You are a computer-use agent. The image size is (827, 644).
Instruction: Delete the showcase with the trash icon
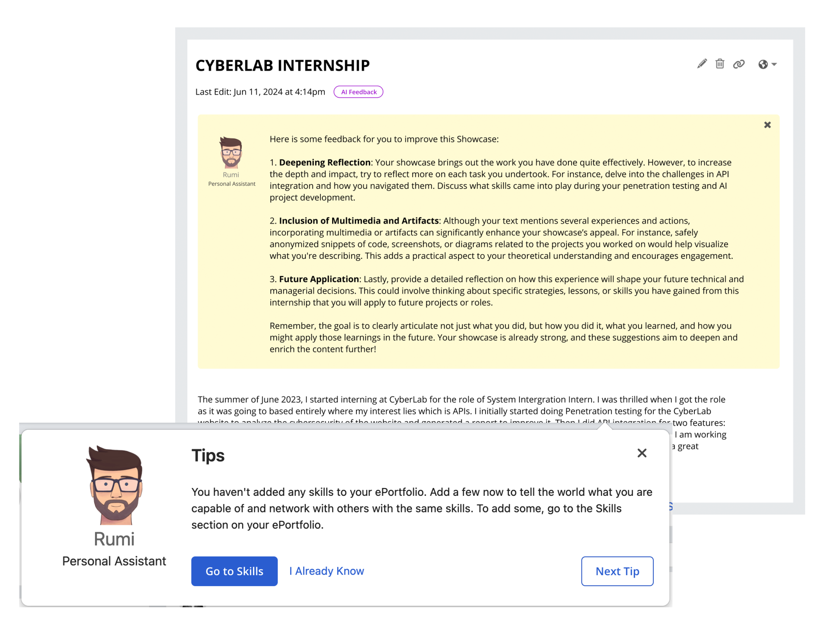[719, 64]
